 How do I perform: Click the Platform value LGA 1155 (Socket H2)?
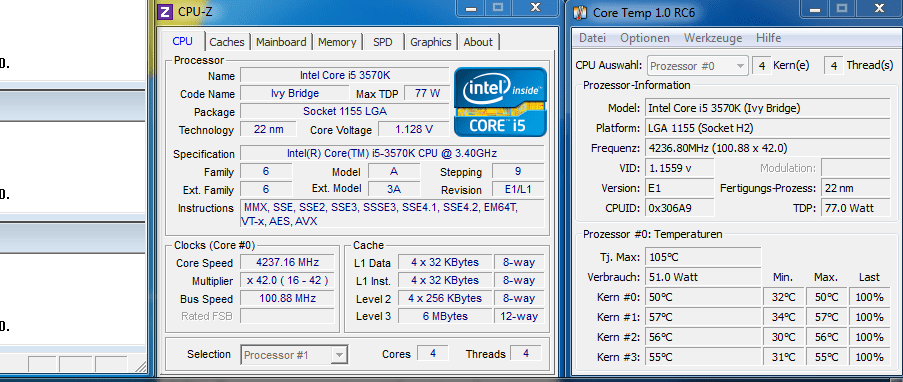768,128
